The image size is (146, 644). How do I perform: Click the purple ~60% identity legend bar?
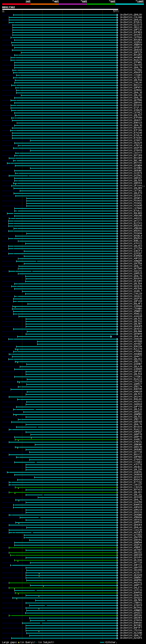point(73,4)
